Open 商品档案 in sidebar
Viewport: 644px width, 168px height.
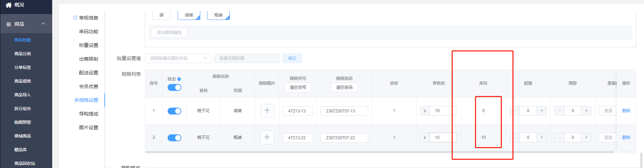(23, 40)
